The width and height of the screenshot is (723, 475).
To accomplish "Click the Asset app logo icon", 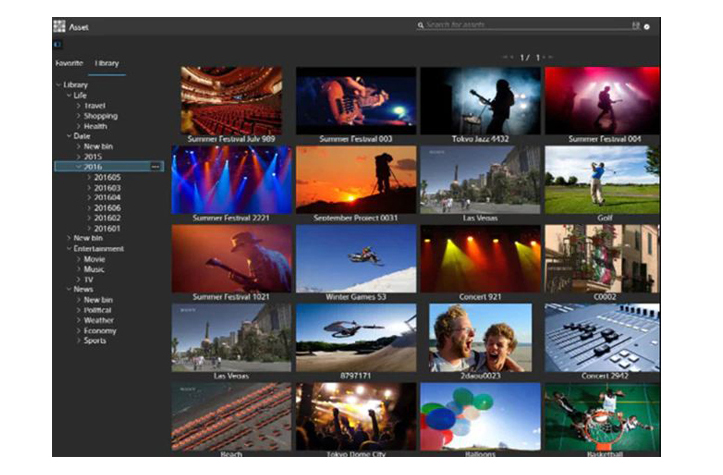I will [59, 26].
